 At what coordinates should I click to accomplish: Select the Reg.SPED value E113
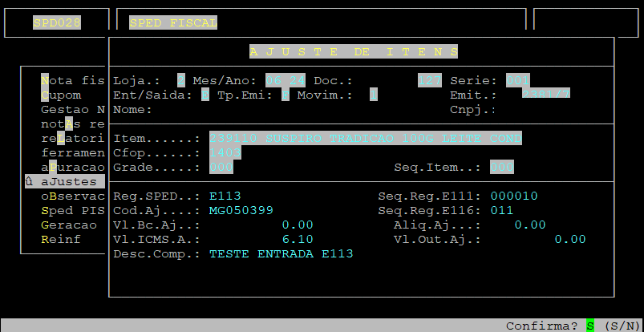(225, 196)
